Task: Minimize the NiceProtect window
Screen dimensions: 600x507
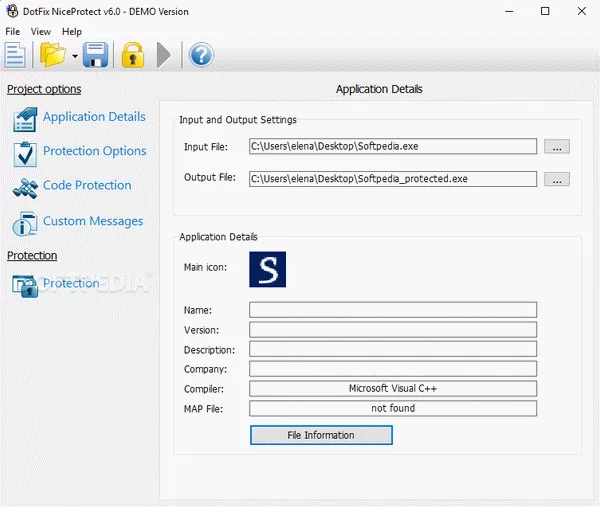Action: click(x=509, y=11)
